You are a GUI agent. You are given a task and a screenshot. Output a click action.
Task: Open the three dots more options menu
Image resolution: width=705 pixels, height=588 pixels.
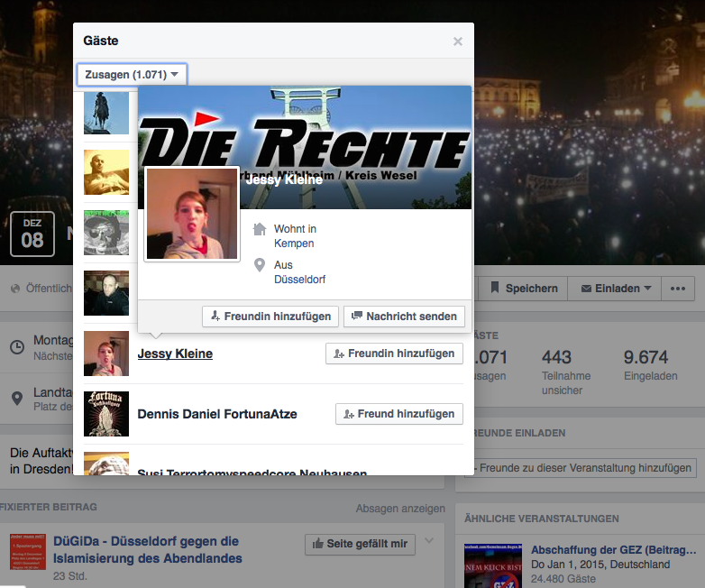[678, 289]
